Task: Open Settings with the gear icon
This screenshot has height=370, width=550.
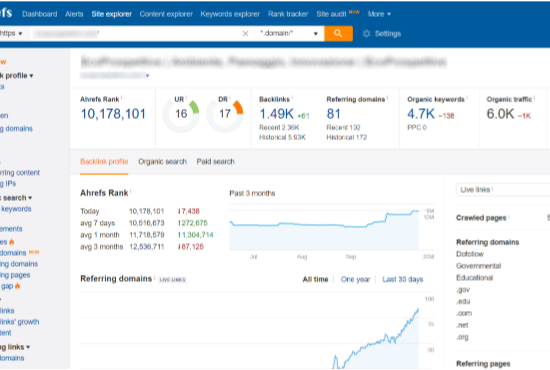Action: [x=382, y=34]
